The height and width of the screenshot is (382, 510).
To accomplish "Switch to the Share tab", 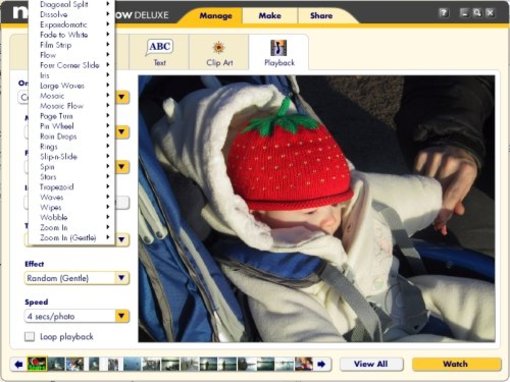I will tap(321, 15).
